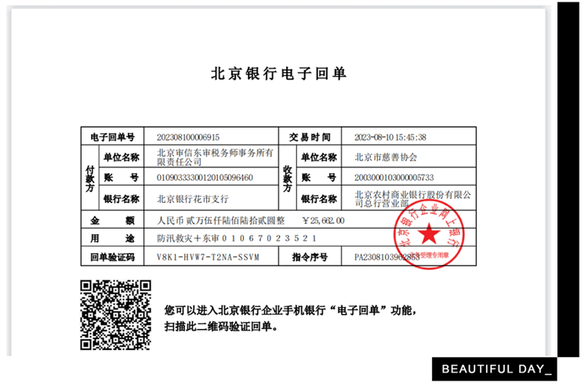This screenshot has height=390, width=588.
Task: Click payee account number 2003000103000005733
Action: pyautogui.click(x=394, y=178)
